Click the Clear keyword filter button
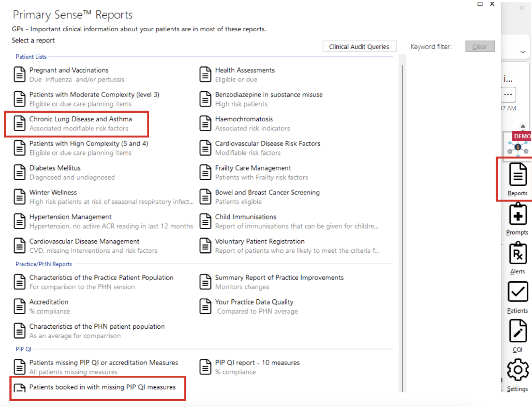532x407 pixels. click(480, 46)
